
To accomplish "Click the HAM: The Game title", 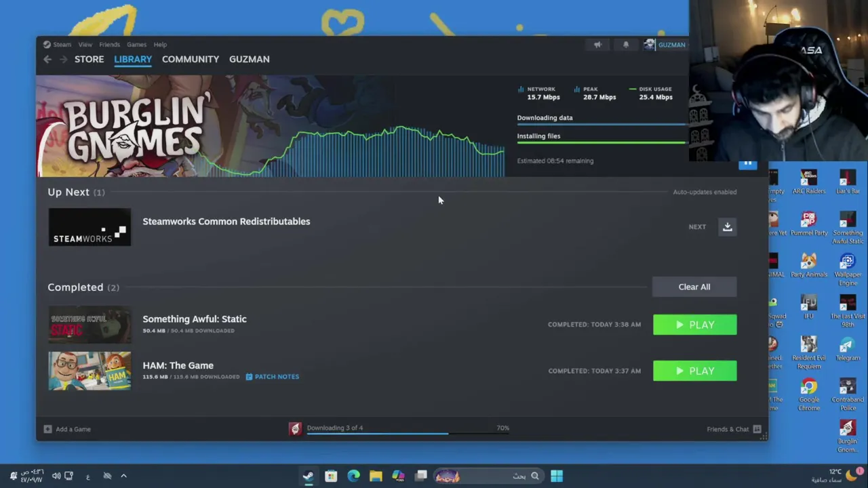I will click(x=178, y=365).
